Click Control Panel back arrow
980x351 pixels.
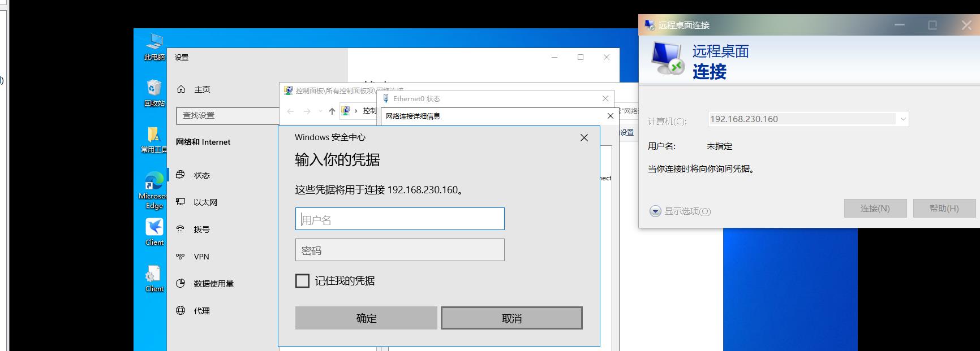[290, 111]
